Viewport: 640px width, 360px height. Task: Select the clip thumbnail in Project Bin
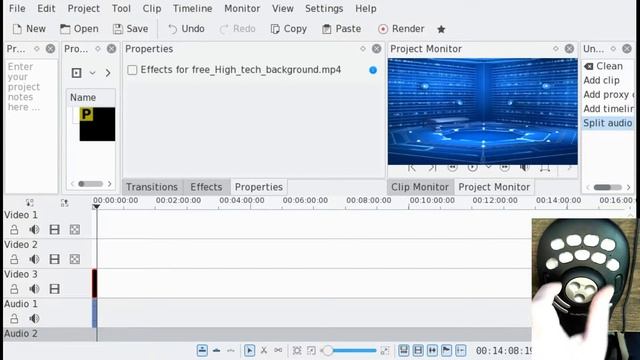[97, 124]
